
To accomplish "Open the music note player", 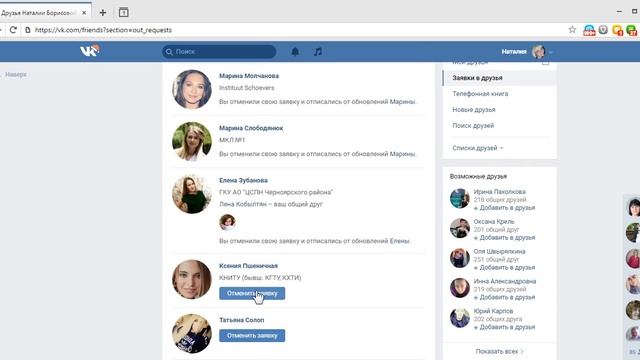I will point(318,51).
